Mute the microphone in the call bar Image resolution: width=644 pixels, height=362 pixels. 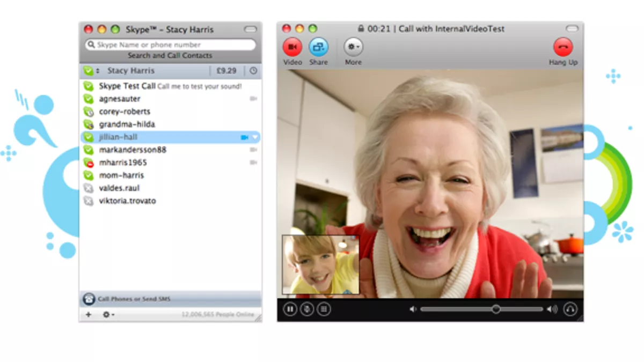pyautogui.click(x=306, y=309)
